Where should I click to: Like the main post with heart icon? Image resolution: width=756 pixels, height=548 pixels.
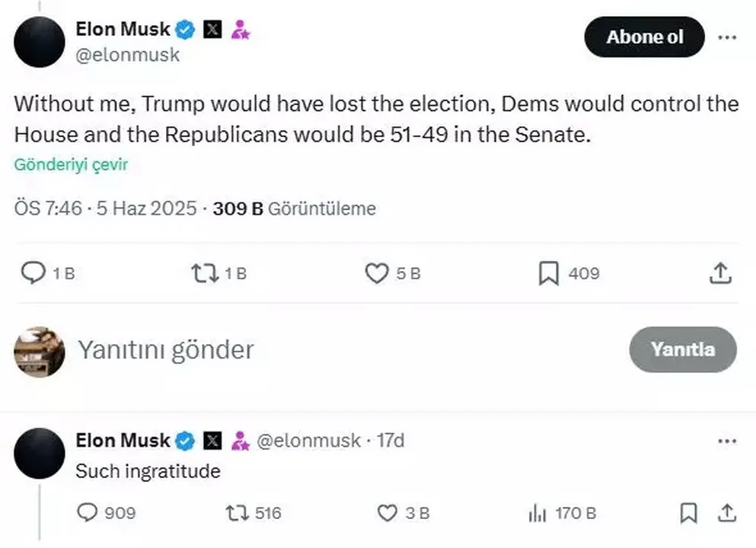coord(377,273)
